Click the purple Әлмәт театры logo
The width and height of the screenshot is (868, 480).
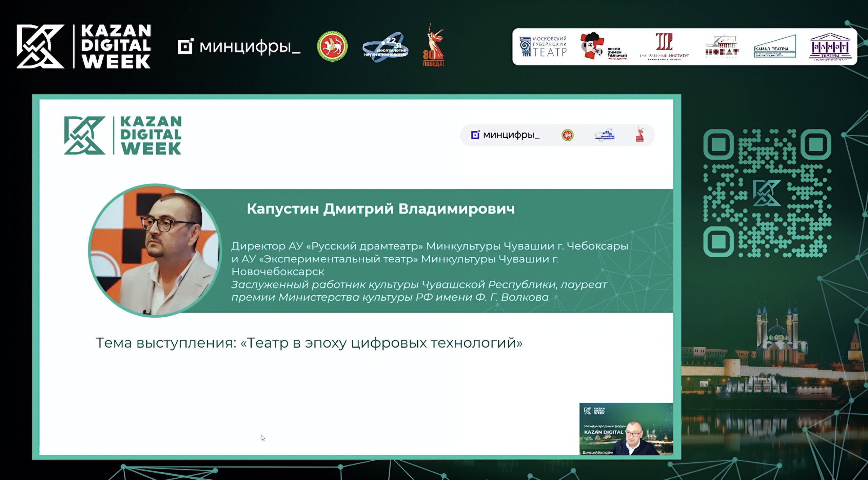pyautogui.click(x=830, y=47)
